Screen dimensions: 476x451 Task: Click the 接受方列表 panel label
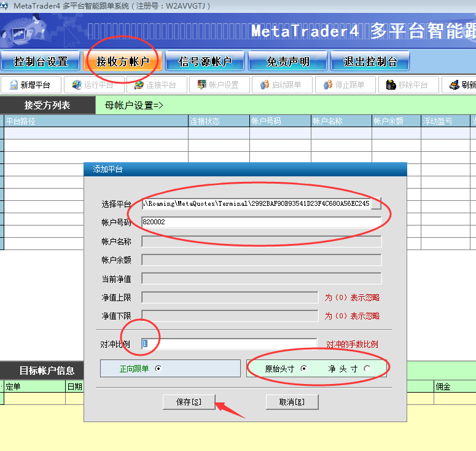[47, 105]
